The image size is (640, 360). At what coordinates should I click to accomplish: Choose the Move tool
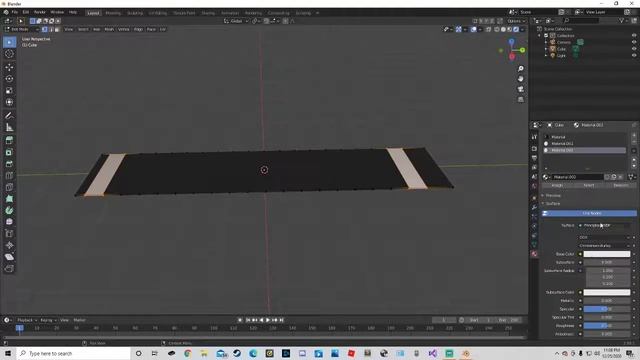click(9, 67)
